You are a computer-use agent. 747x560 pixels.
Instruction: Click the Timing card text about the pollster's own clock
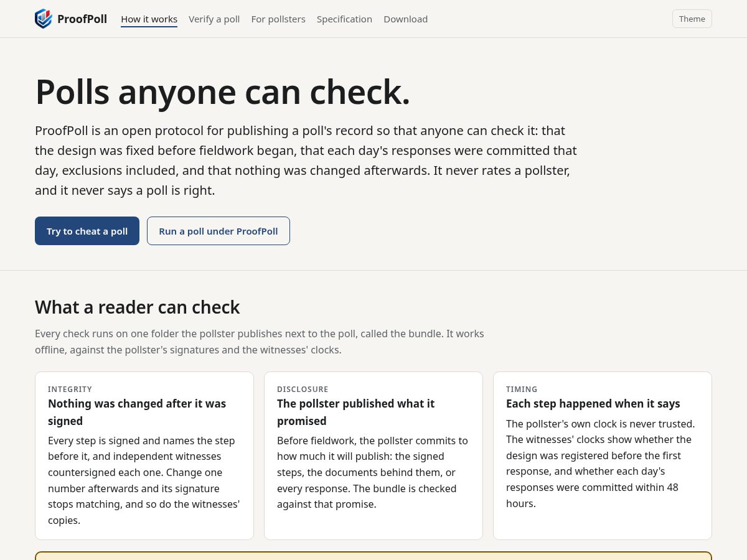(601, 464)
